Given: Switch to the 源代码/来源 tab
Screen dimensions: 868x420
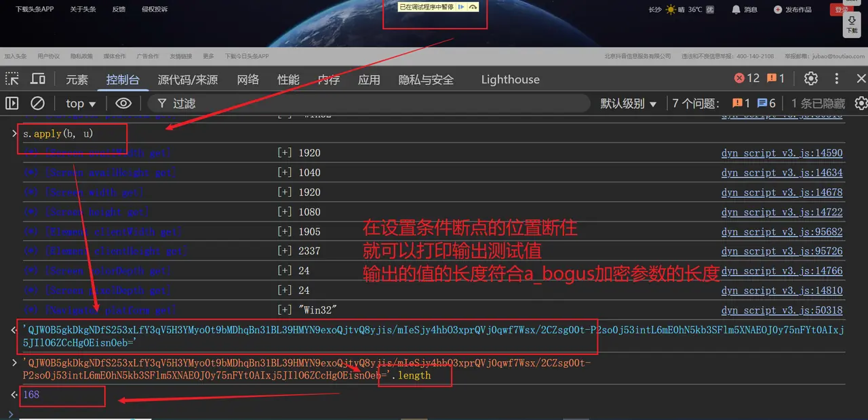Looking at the screenshot, I should pyautogui.click(x=188, y=79).
